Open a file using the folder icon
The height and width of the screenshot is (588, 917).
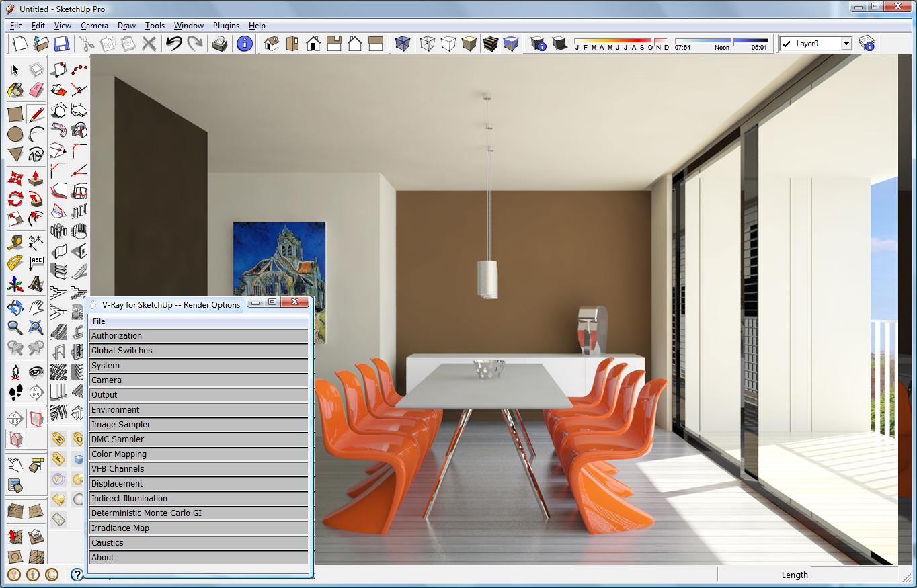(41, 44)
